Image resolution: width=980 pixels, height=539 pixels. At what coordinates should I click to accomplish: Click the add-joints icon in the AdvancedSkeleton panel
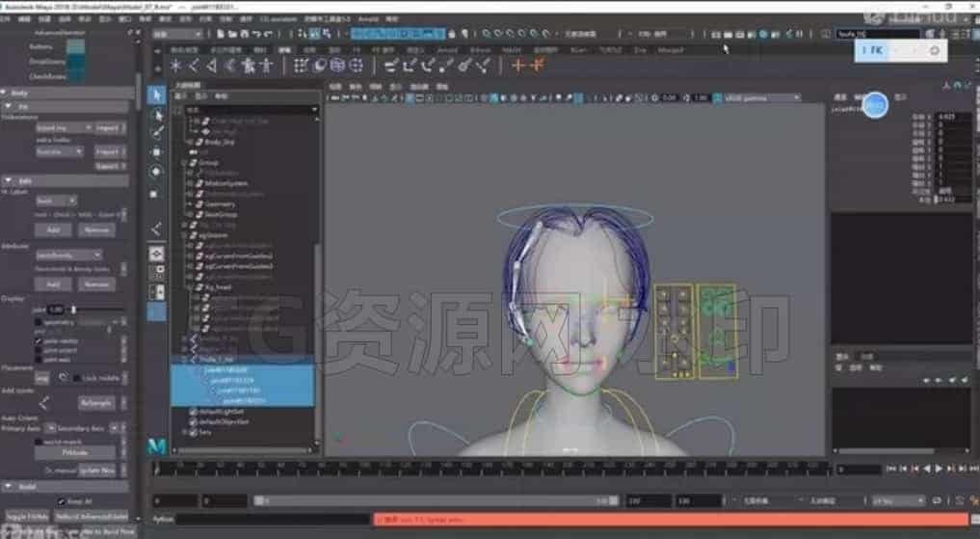[x=43, y=403]
